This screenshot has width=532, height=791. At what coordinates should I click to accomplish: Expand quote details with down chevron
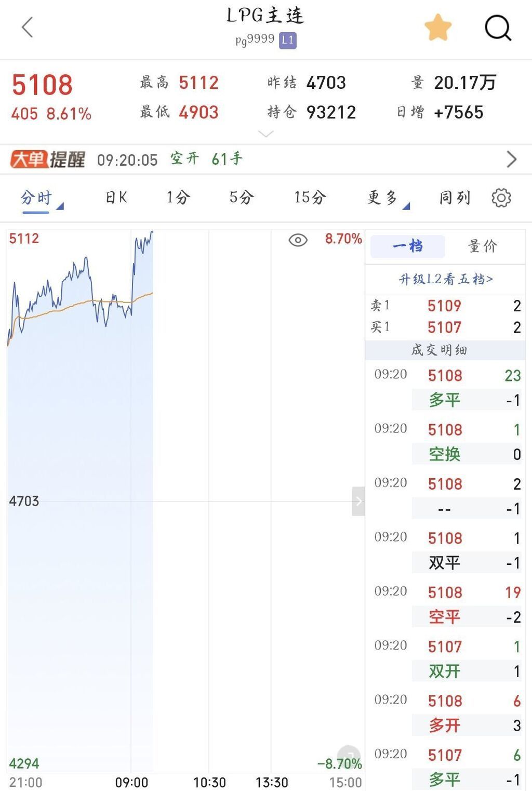[266, 135]
